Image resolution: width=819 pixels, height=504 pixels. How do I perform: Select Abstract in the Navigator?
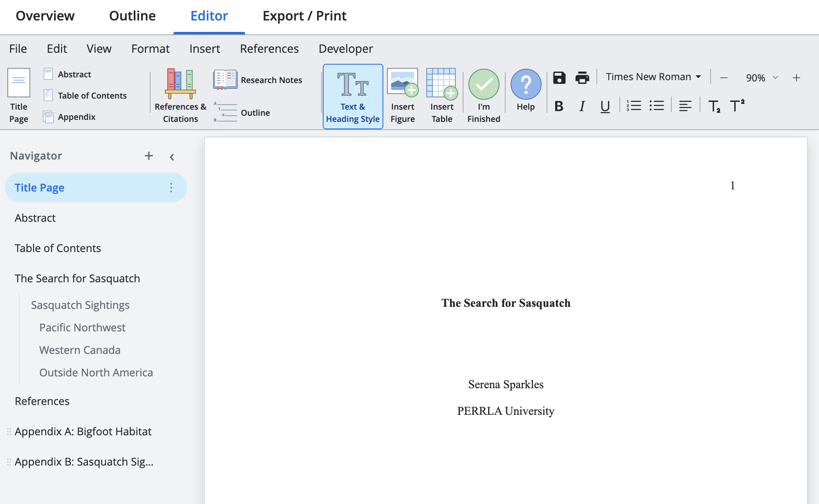pyautogui.click(x=35, y=218)
